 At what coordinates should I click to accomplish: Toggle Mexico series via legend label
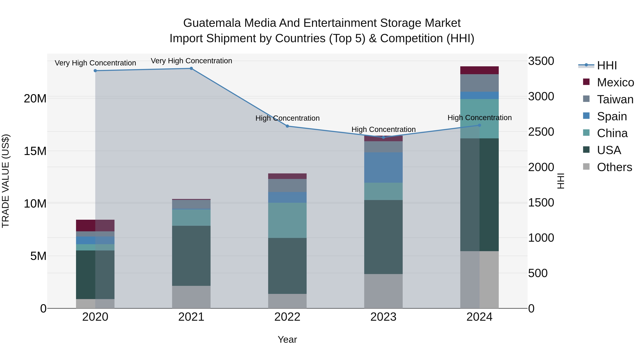(616, 82)
